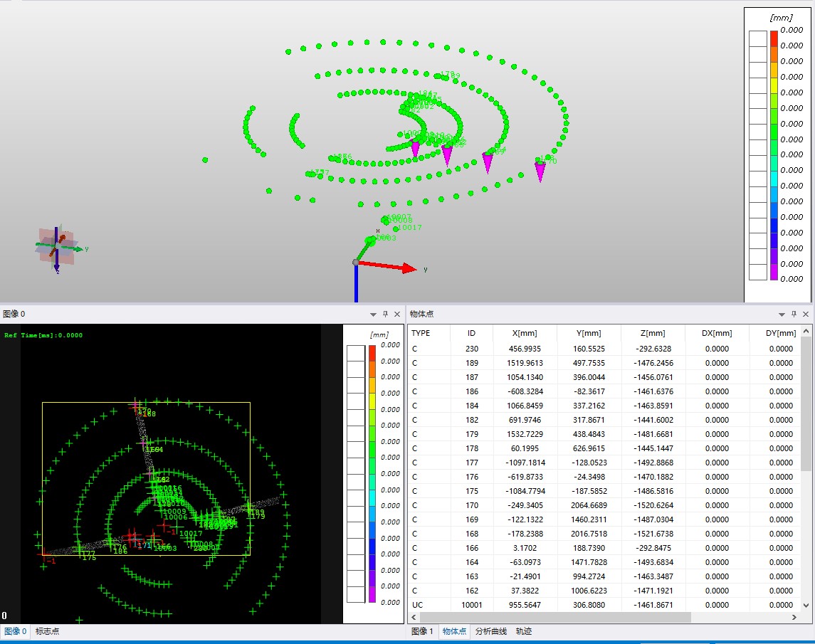Click the table's scroll right arrow

[x=796, y=618]
